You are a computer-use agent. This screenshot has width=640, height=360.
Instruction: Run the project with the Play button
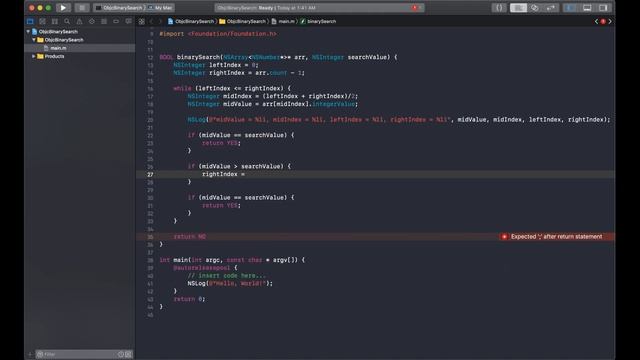tap(63, 8)
